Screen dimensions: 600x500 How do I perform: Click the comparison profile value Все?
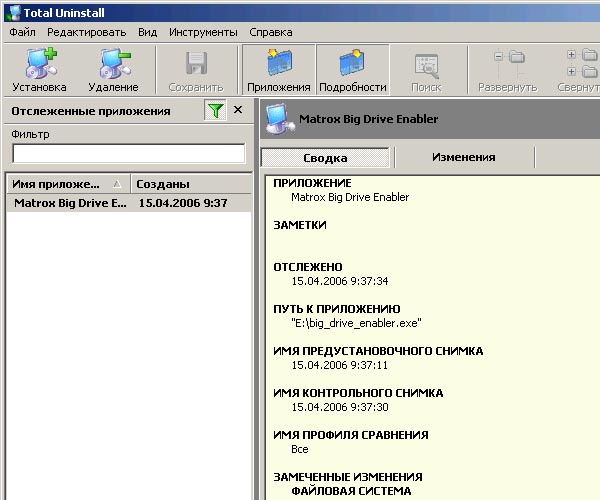[300, 449]
